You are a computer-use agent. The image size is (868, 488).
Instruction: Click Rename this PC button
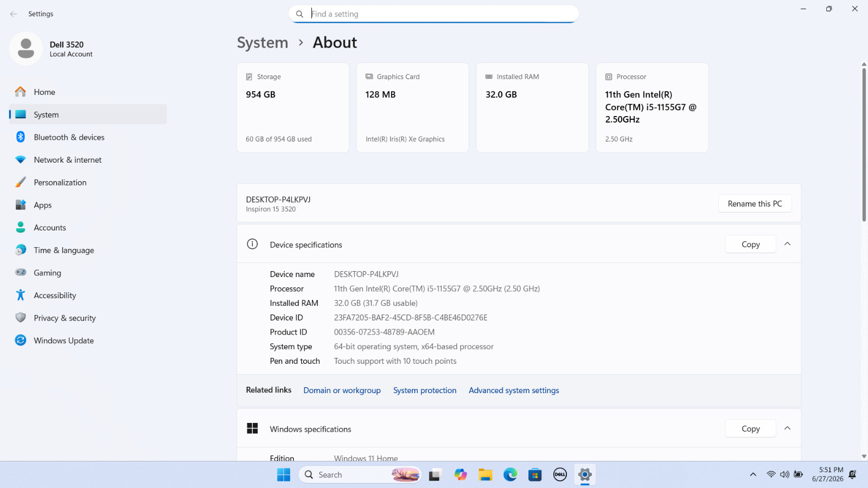coord(755,204)
